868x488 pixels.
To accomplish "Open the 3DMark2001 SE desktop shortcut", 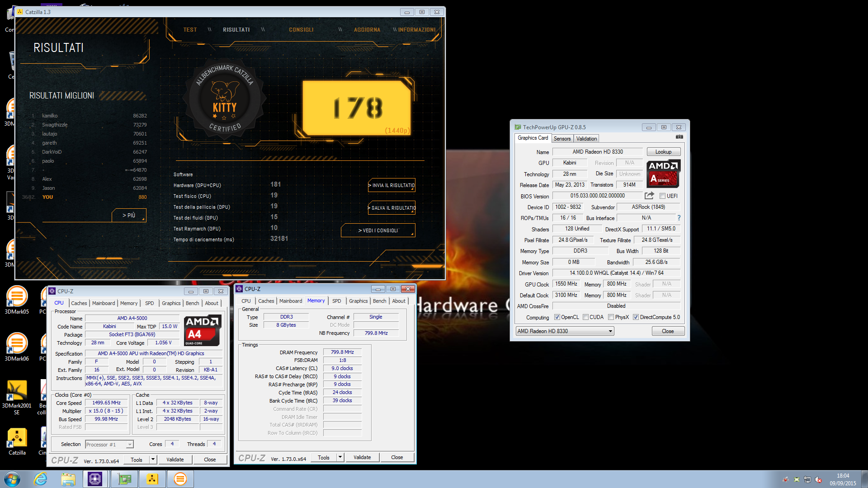I will click(x=17, y=397).
